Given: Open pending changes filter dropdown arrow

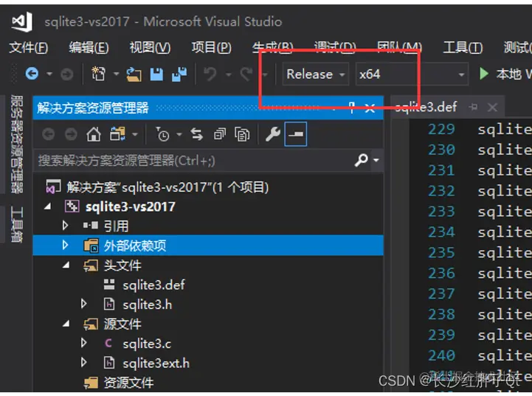Looking at the screenshot, I should tap(179, 135).
